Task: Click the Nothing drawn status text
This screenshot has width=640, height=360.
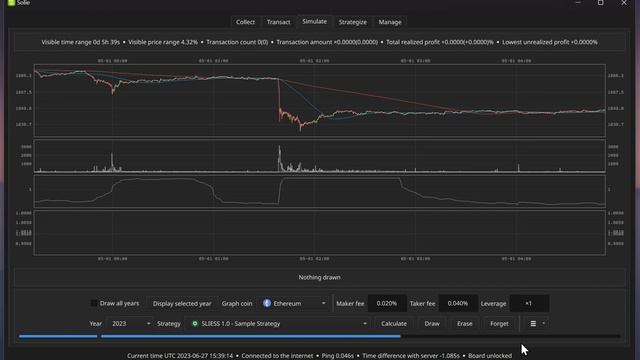Action: point(319,278)
